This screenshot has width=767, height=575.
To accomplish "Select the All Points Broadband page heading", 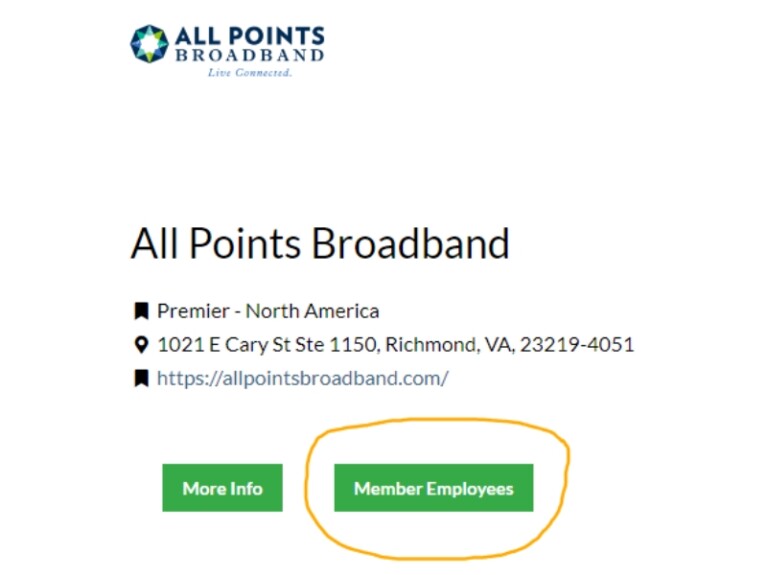I will pos(320,243).
